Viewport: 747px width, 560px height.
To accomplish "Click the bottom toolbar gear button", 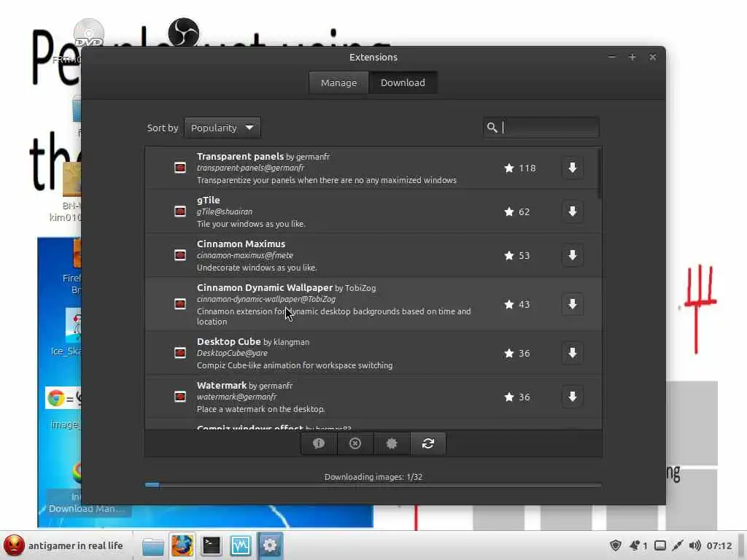I will pyautogui.click(x=392, y=443).
